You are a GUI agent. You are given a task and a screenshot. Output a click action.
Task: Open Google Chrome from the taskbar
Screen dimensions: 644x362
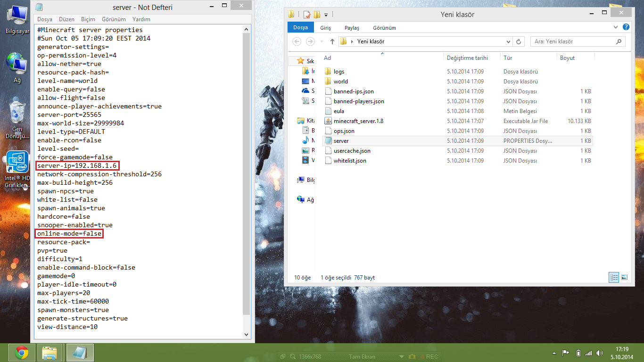coord(21,353)
